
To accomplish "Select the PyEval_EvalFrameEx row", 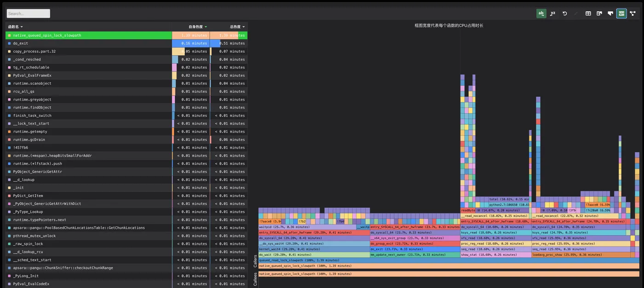I will [126, 75].
